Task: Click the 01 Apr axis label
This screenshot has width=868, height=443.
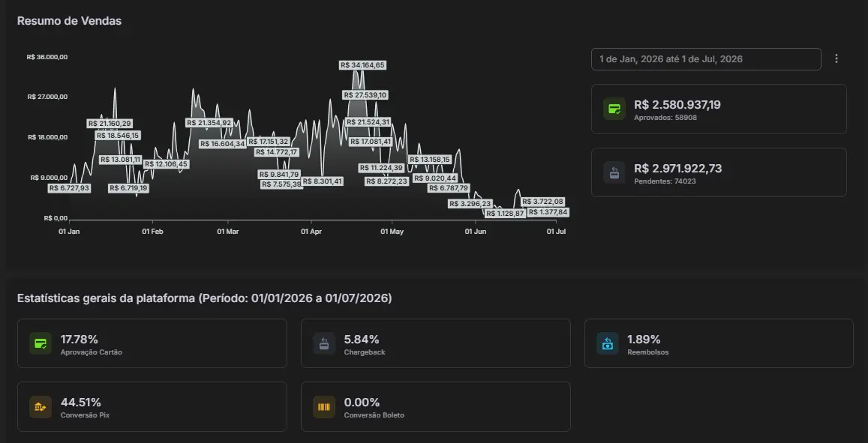Action: pos(311,232)
